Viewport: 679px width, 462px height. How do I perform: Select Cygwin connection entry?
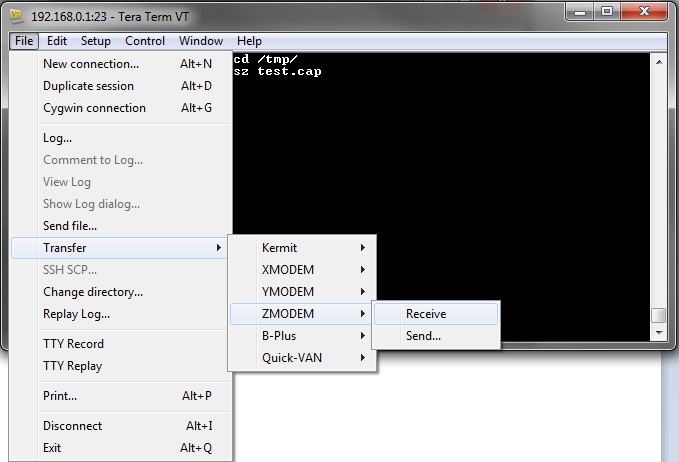(x=120, y=108)
